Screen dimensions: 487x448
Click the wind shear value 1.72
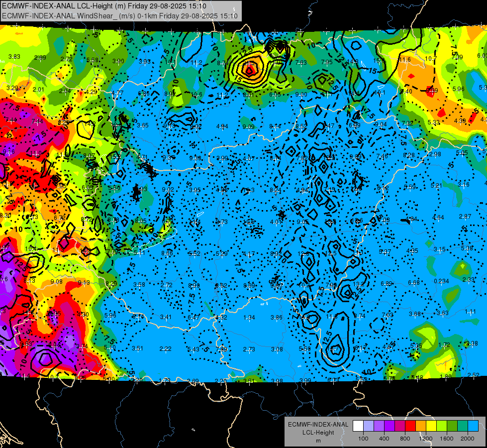tap(444, 345)
